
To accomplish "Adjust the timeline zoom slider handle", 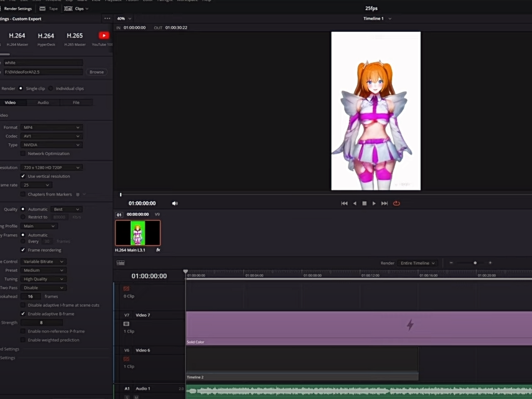I will point(475,263).
